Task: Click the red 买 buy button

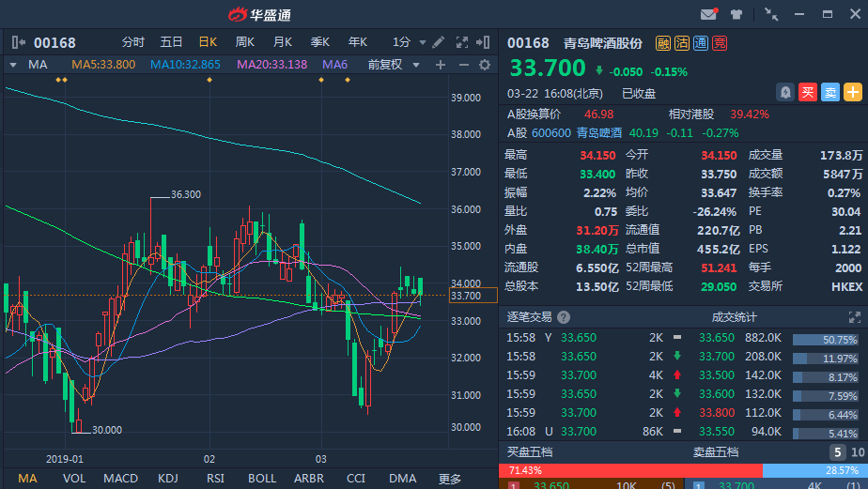Action: pos(807,92)
